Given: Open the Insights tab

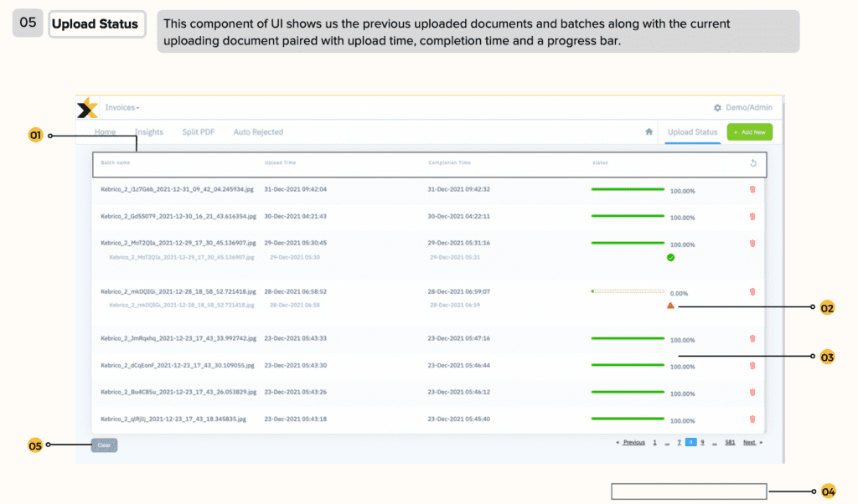Looking at the screenshot, I should pyautogui.click(x=149, y=132).
